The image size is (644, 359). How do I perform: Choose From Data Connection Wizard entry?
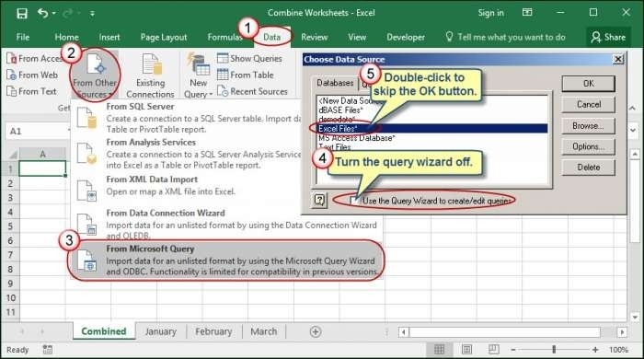[x=226, y=224]
